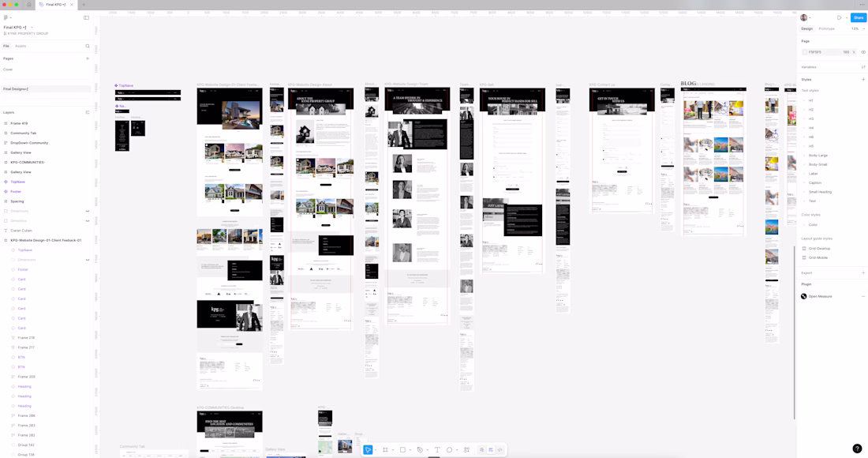Click the Share button
The width and height of the screenshot is (868, 458).
click(858, 17)
